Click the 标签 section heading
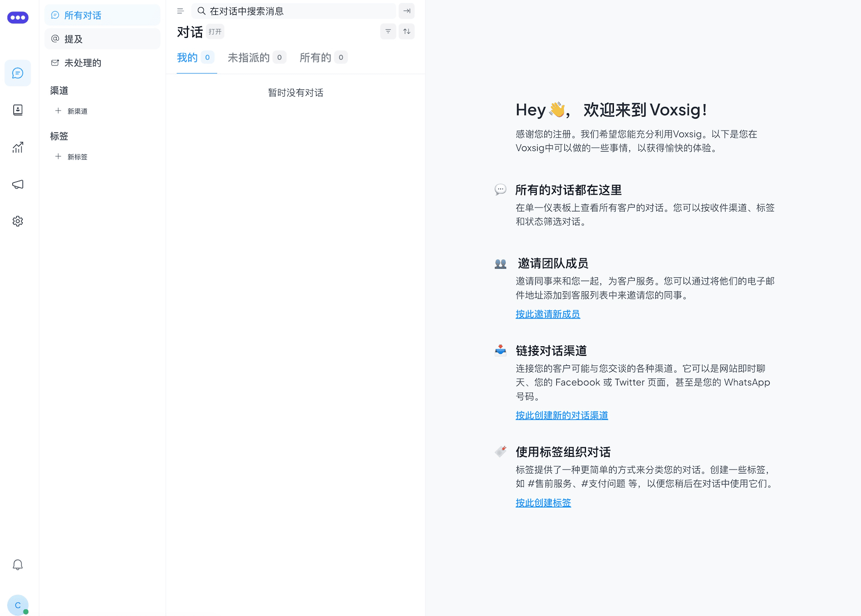Viewport: 861px width, 616px height. (x=59, y=136)
